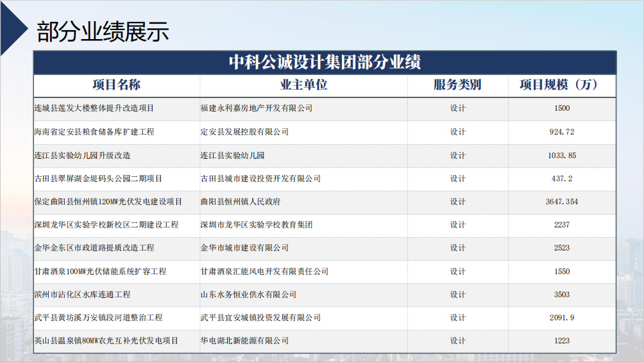
Task: Select the 滨州市沾化区水库连通工程 cell
Action: point(82,295)
